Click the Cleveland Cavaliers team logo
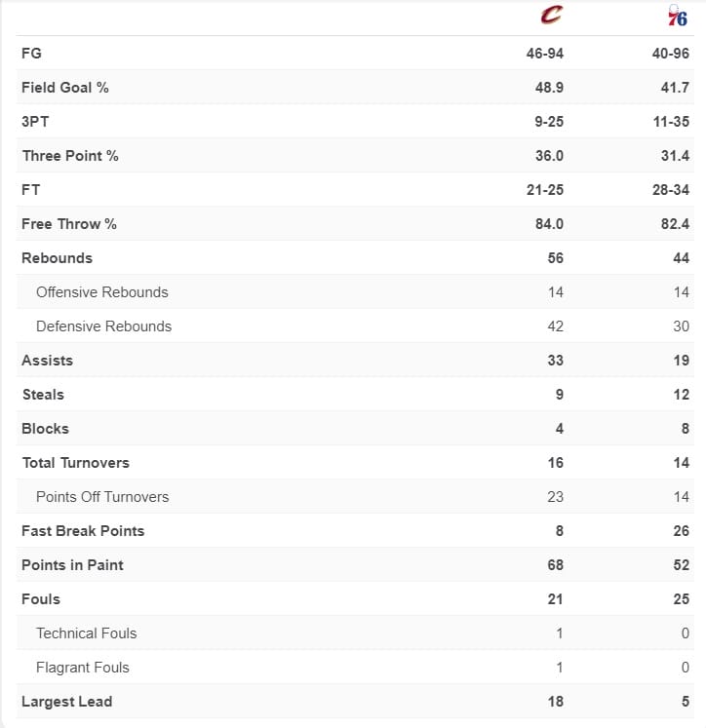This screenshot has width=706, height=728. [x=553, y=16]
